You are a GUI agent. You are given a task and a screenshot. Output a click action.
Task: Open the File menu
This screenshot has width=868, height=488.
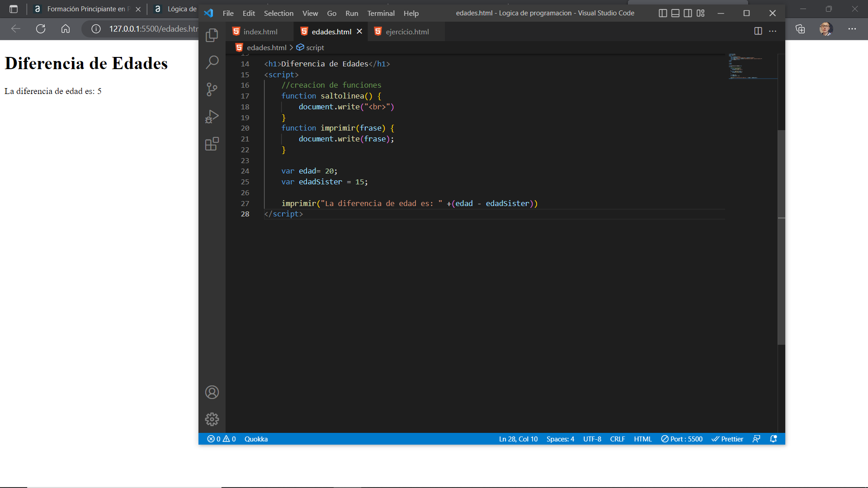(228, 13)
